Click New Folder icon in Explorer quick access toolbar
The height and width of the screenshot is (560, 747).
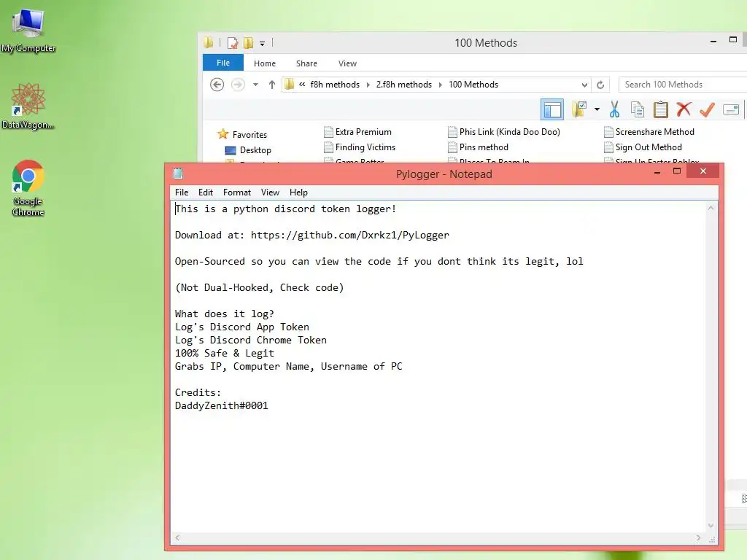(x=248, y=43)
